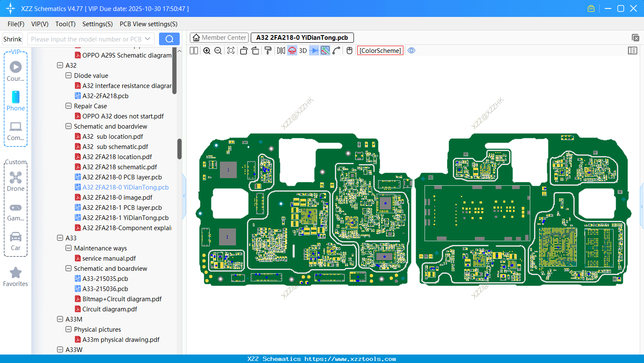
Task: Toggle the split-screen view mode
Action: (193, 50)
